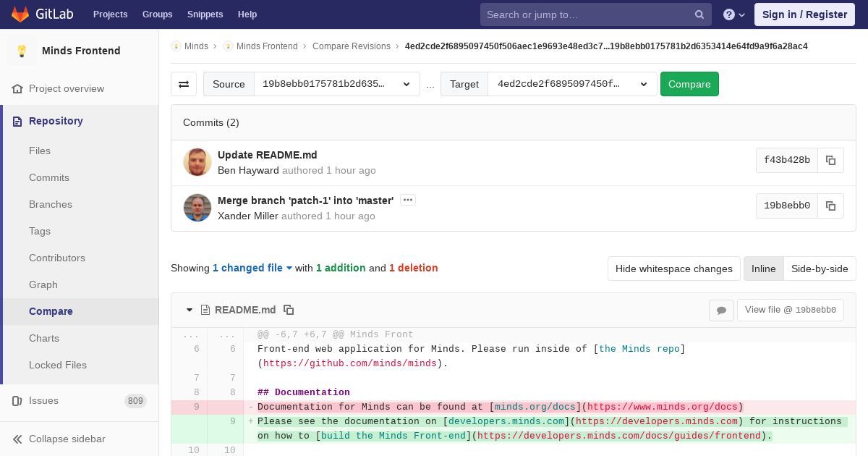Screen dimensions: 868x456
Task: Copy commit SHA f43b428b
Action: coord(830,160)
